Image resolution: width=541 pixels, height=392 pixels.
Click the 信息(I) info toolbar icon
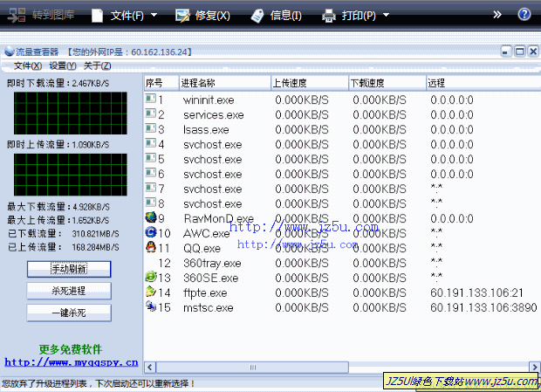pos(257,15)
